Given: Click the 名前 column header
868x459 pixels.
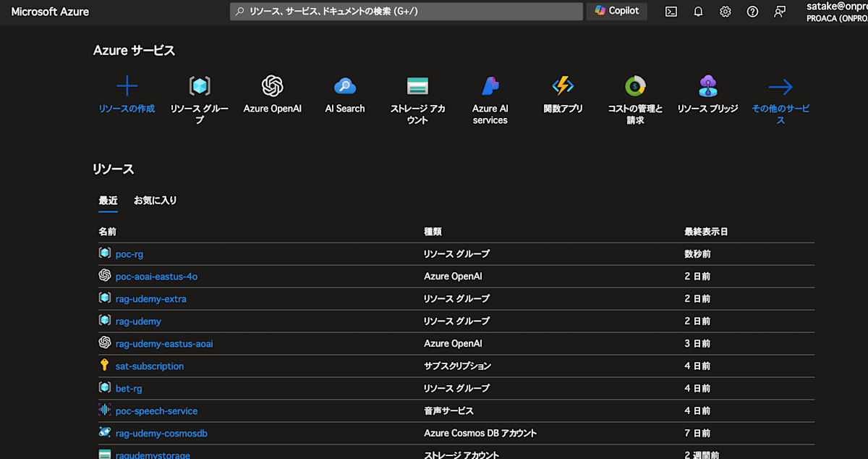Looking at the screenshot, I should (107, 232).
